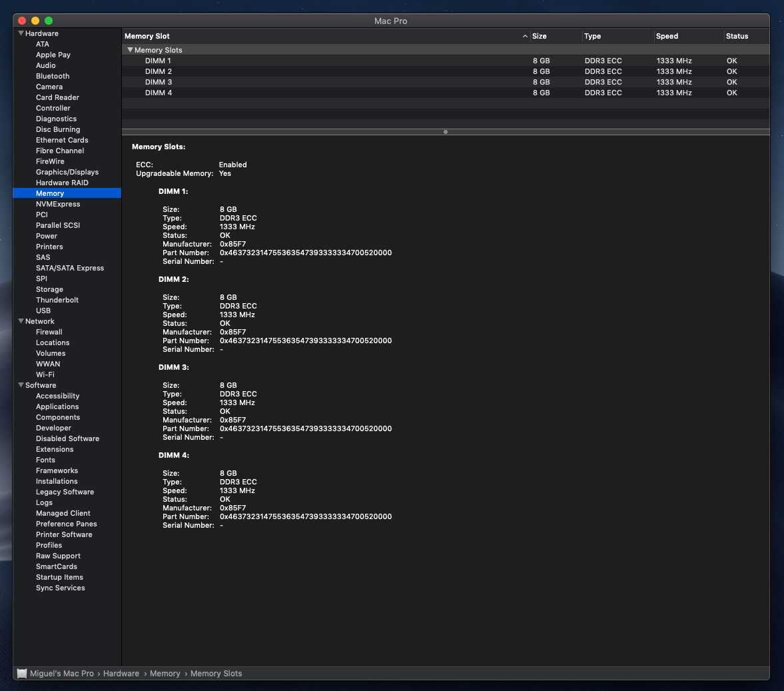Sort by the Type column header

pos(593,36)
